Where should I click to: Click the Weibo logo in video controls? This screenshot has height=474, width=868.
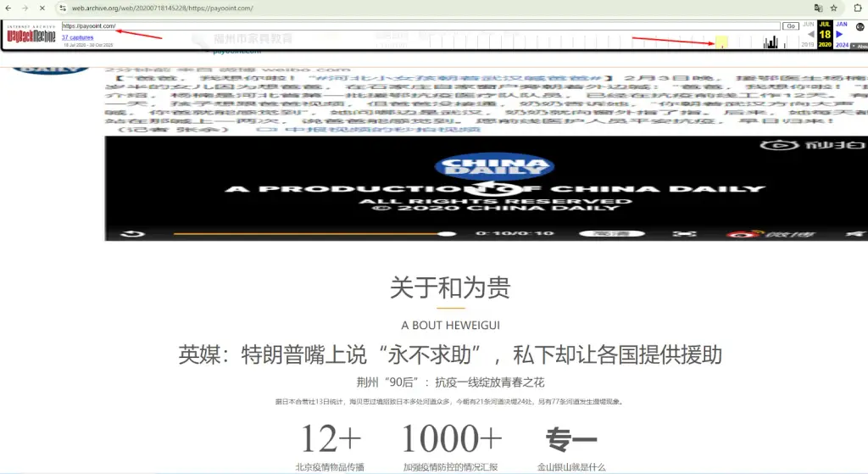coord(771,234)
